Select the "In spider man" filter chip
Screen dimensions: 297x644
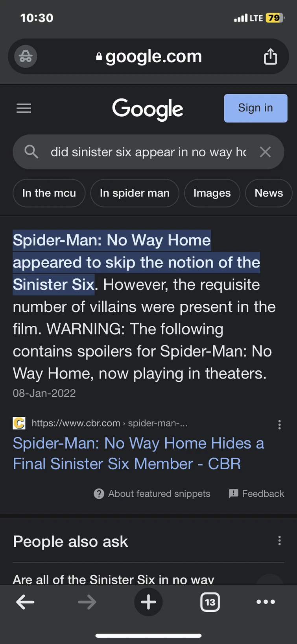click(135, 193)
